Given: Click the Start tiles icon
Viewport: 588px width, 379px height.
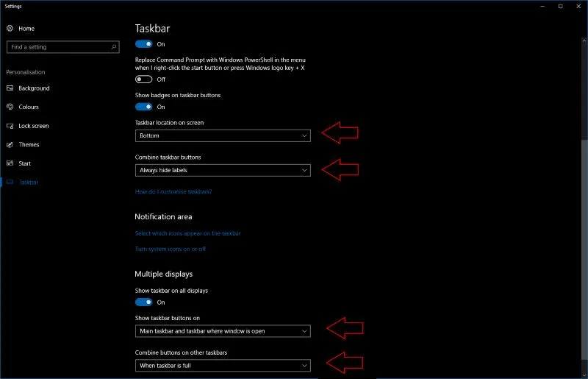Looking at the screenshot, I should click(10, 163).
